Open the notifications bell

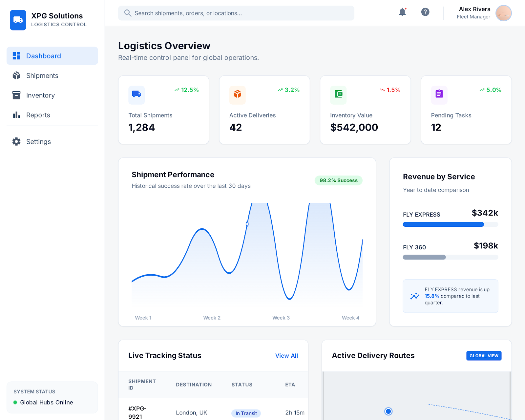coord(402,12)
